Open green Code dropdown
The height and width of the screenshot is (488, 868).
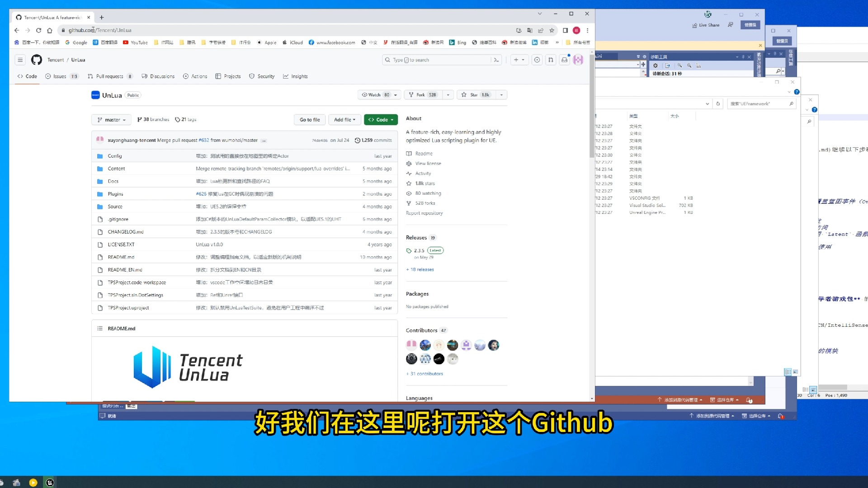(381, 120)
